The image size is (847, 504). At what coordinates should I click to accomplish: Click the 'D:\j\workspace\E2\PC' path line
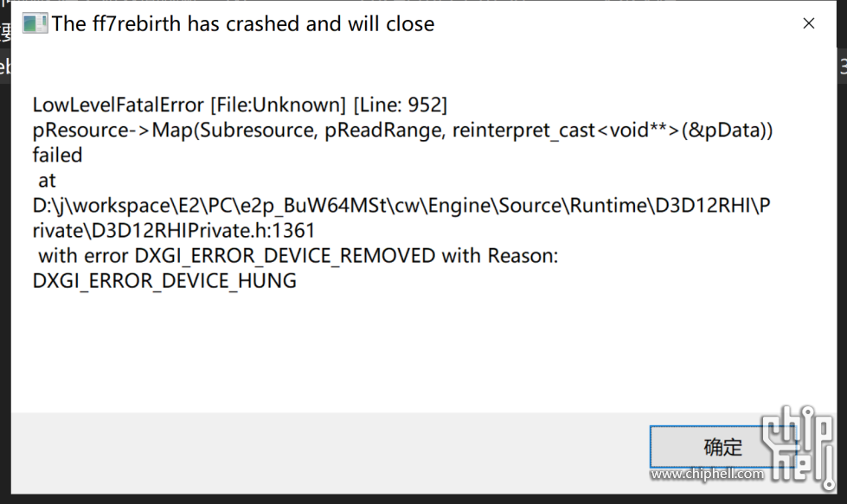[401, 206]
